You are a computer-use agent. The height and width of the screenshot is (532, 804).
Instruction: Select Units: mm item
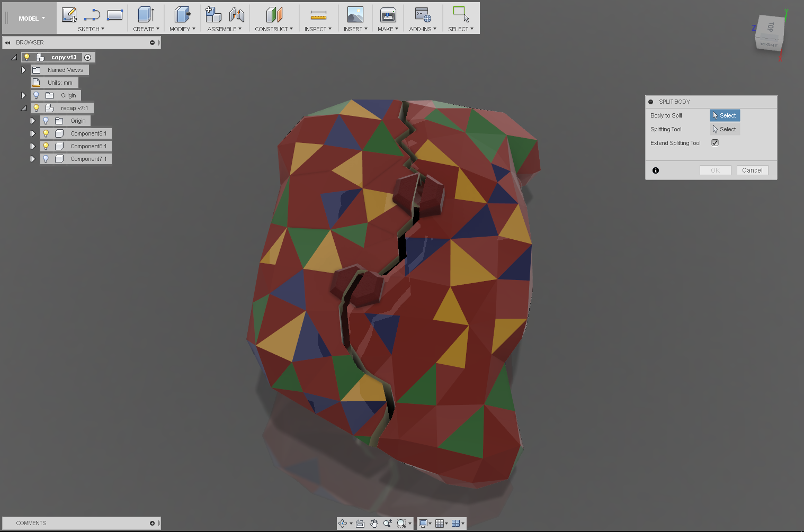coord(55,83)
